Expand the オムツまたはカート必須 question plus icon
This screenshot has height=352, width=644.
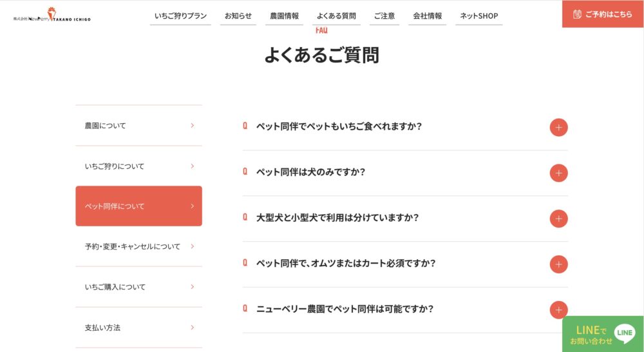pyautogui.click(x=558, y=264)
